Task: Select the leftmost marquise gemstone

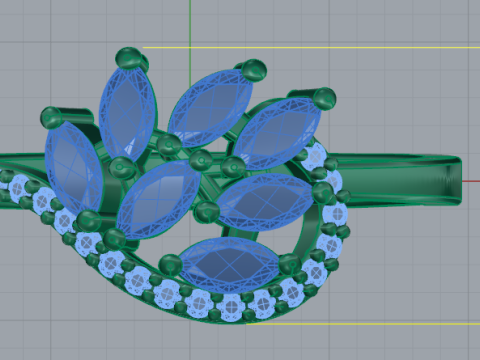Action: click(74, 168)
